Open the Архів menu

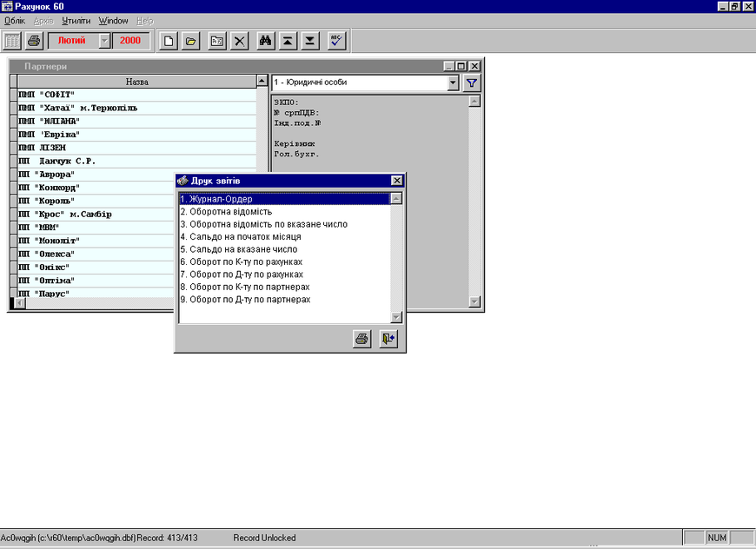43,21
